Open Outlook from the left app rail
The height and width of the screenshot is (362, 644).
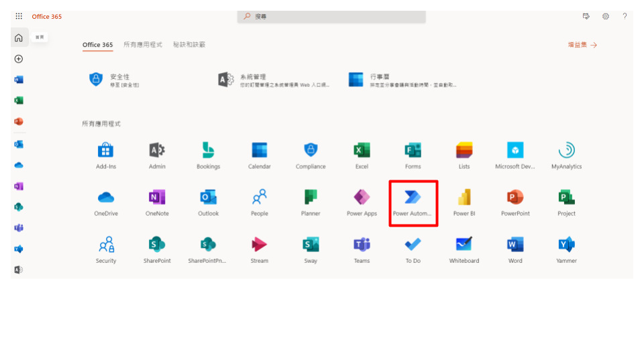[19, 145]
